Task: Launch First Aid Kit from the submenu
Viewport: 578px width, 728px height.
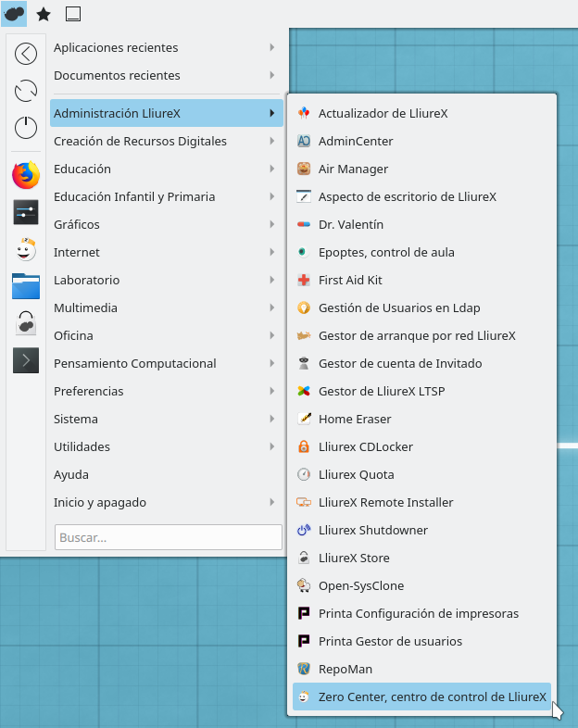Action: (x=350, y=280)
